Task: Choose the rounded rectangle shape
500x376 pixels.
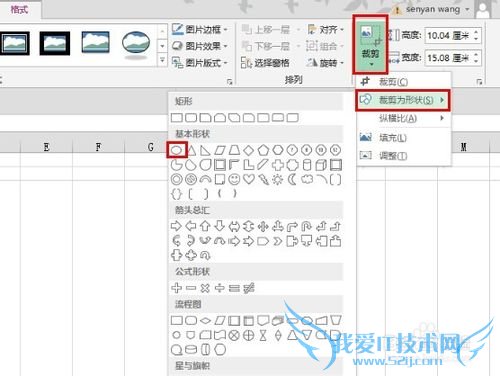Action: [x=191, y=118]
